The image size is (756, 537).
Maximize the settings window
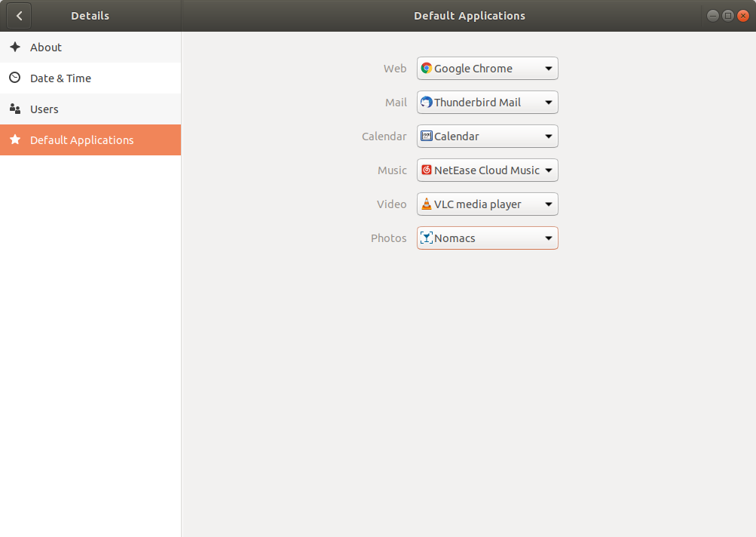point(728,16)
